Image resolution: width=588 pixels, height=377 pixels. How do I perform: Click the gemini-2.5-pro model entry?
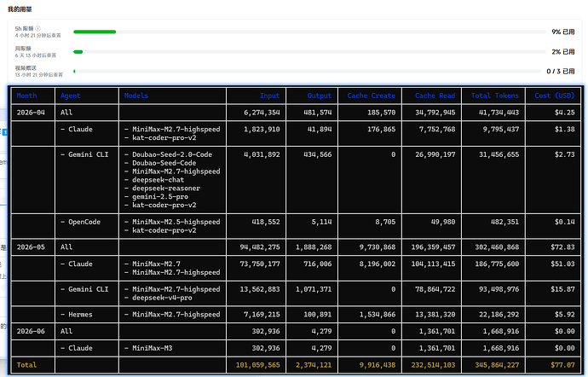point(157,197)
